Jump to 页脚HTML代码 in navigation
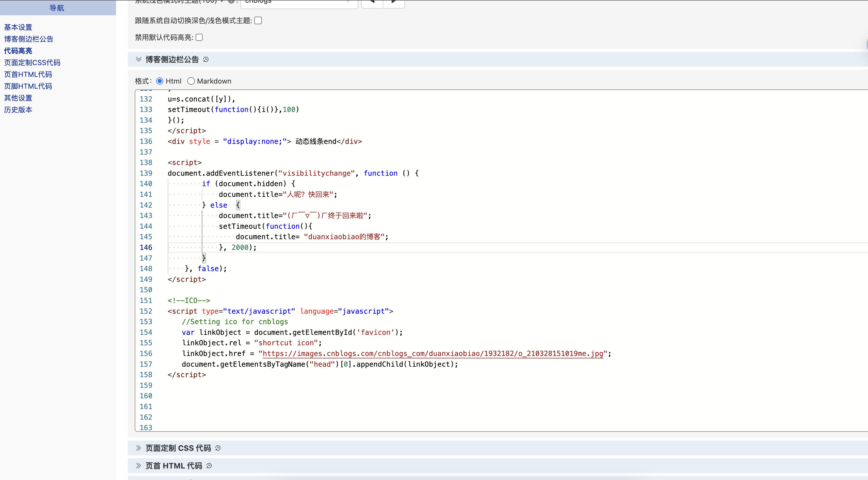Screen dimensions: 868x480 point(28,86)
